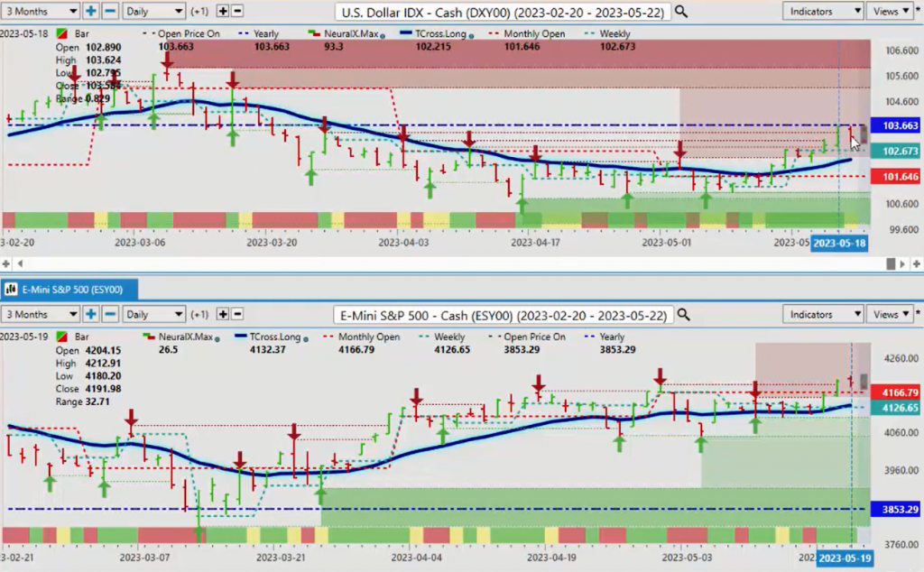Image resolution: width=924 pixels, height=572 pixels.
Task: Click the U.S. Dollar IDX symbol title field
Action: (x=503, y=12)
